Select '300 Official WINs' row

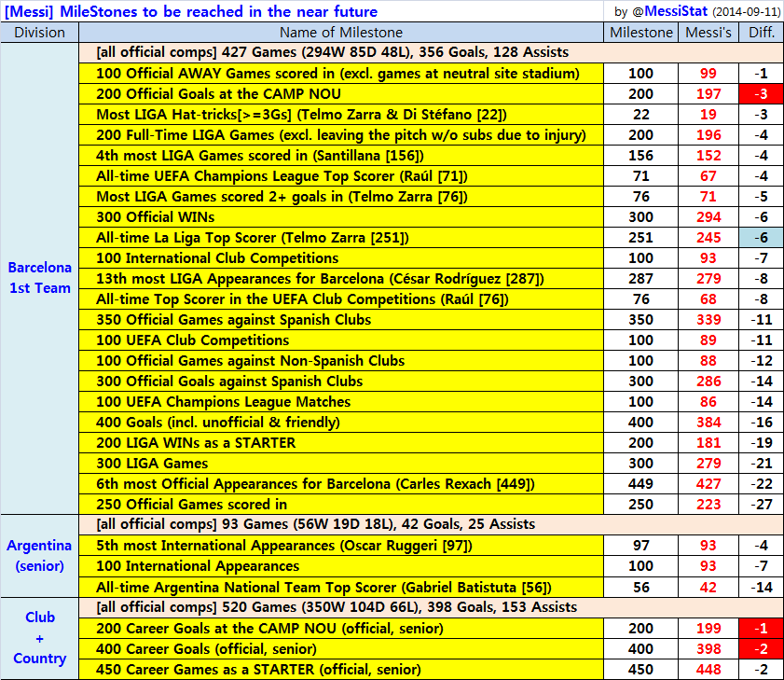point(341,217)
